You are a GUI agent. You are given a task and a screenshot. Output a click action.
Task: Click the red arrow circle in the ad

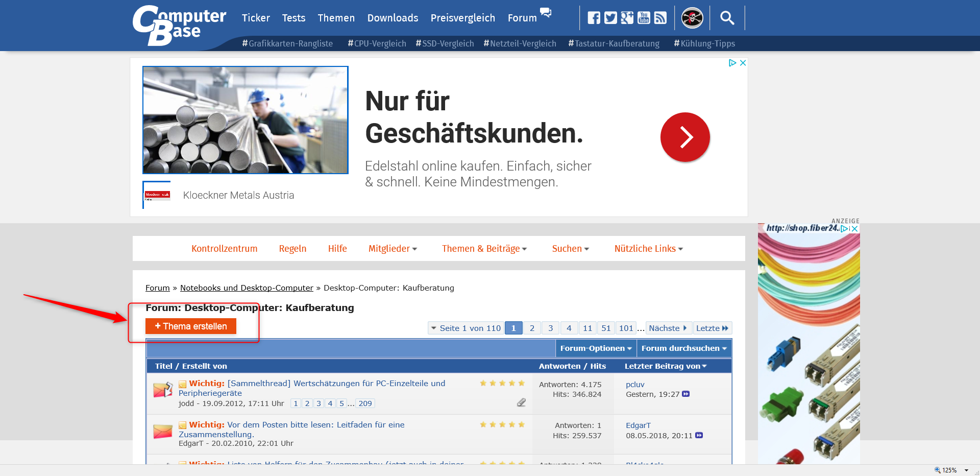point(685,137)
